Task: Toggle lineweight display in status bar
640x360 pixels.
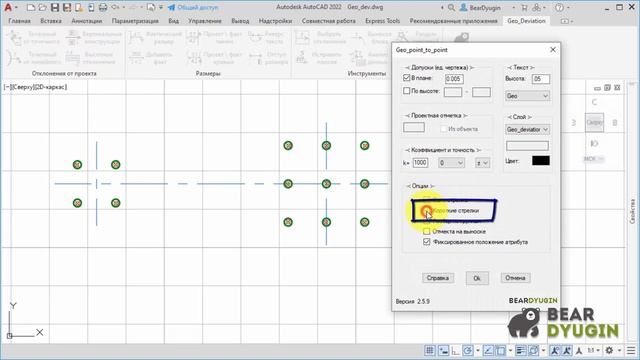Action: click(x=520, y=350)
